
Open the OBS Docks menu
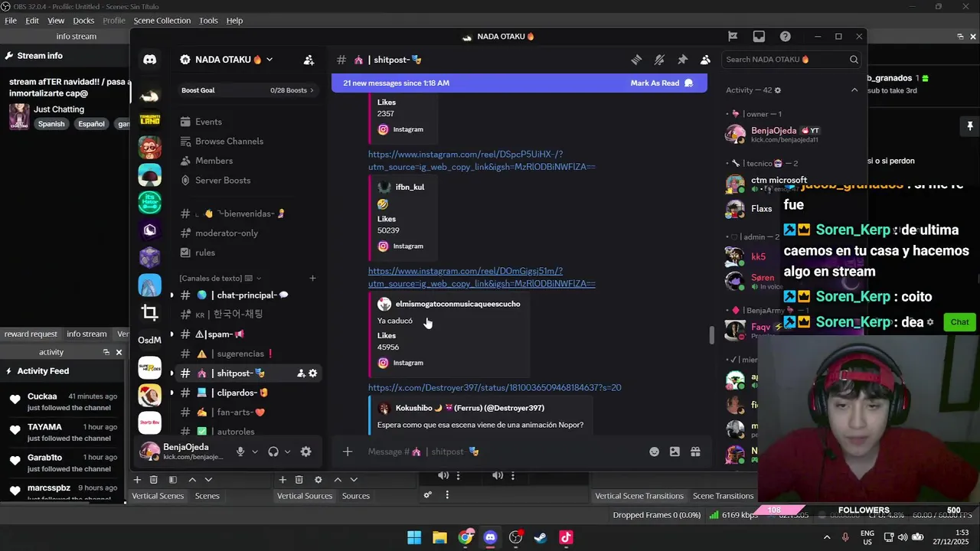[83, 21]
